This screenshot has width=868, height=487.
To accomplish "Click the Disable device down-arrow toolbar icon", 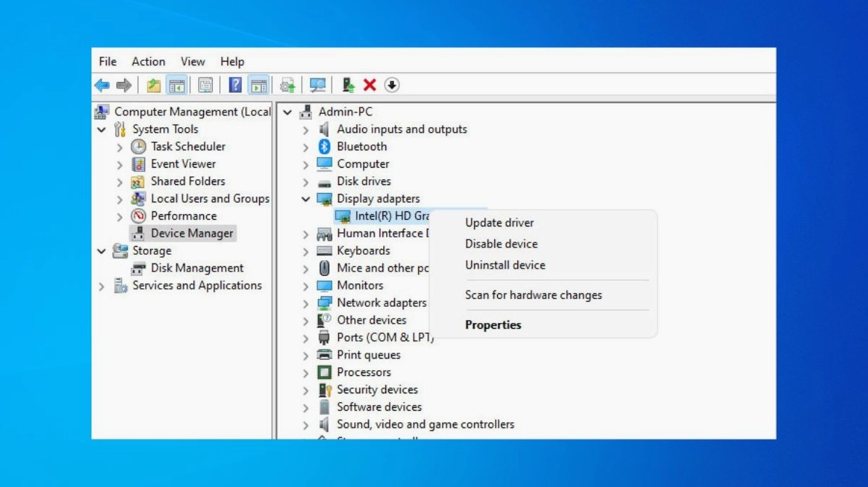I will click(x=392, y=85).
